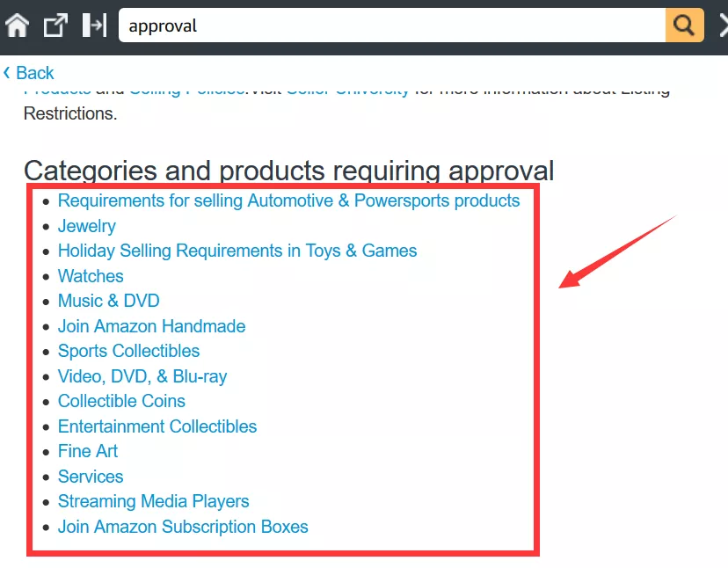This screenshot has width=728, height=568.
Task: Open Automotive & Powersports requirements link
Action: pyautogui.click(x=288, y=200)
